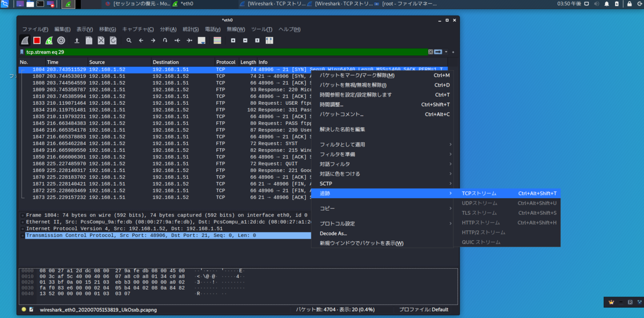Add a filter button with plus icon
Image resolution: width=644 pixels, height=318 pixels.
click(453, 52)
